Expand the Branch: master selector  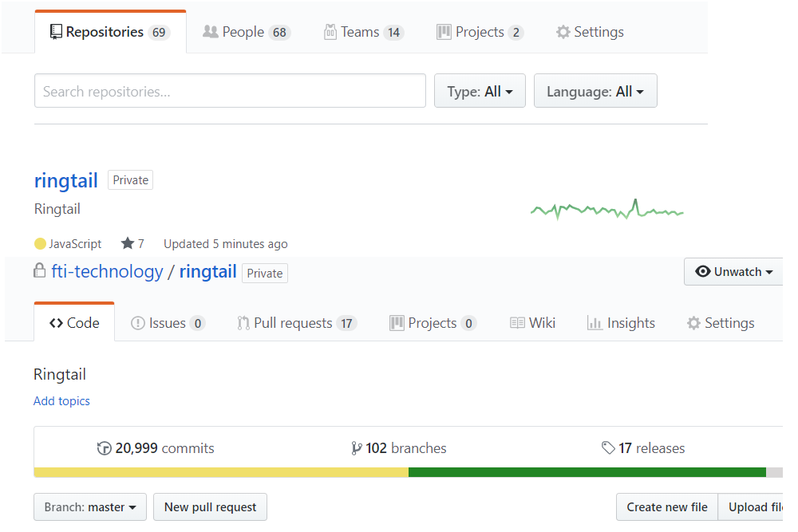[x=90, y=507]
